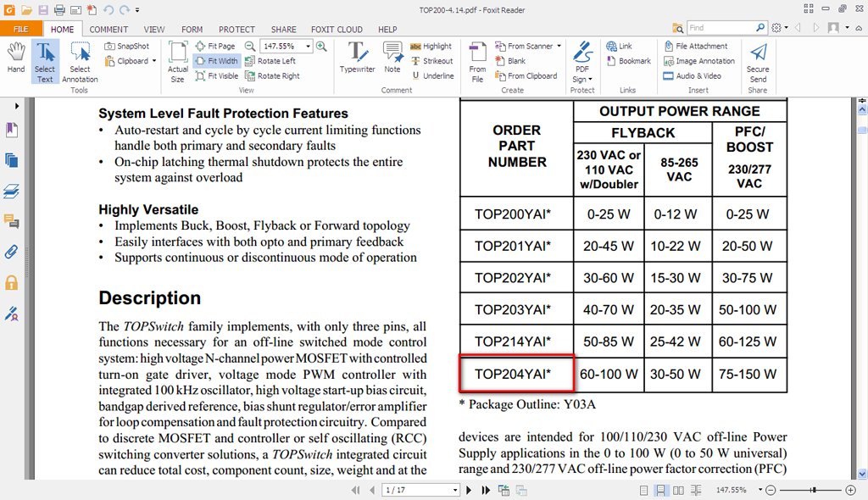
Task: Enable continuous page display mode
Action: coord(660,490)
